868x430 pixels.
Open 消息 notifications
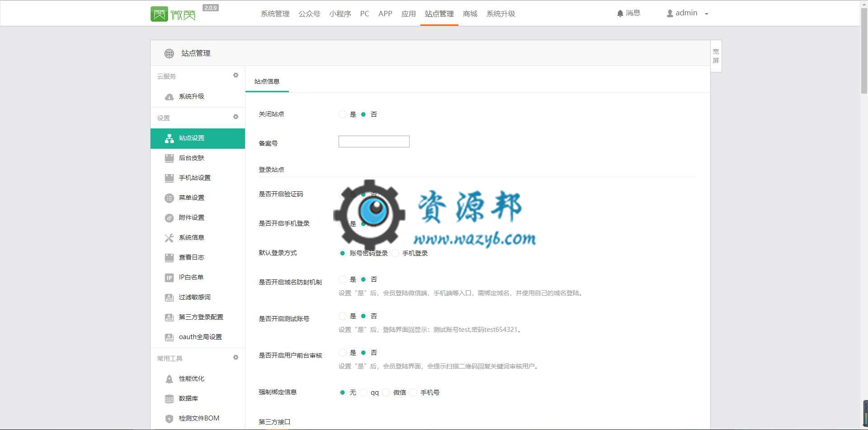(x=629, y=14)
